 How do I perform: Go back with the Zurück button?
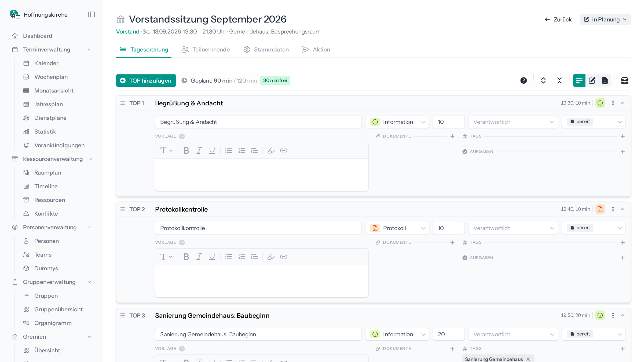[x=558, y=20]
